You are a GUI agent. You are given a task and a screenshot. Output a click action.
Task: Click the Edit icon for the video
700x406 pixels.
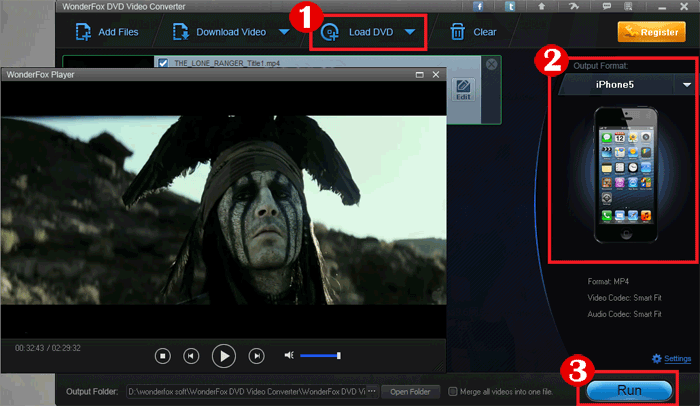click(463, 90)
